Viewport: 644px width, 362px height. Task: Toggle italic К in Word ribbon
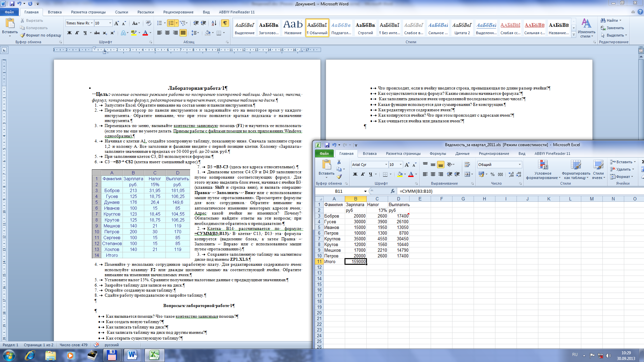[x=77, y=33]
